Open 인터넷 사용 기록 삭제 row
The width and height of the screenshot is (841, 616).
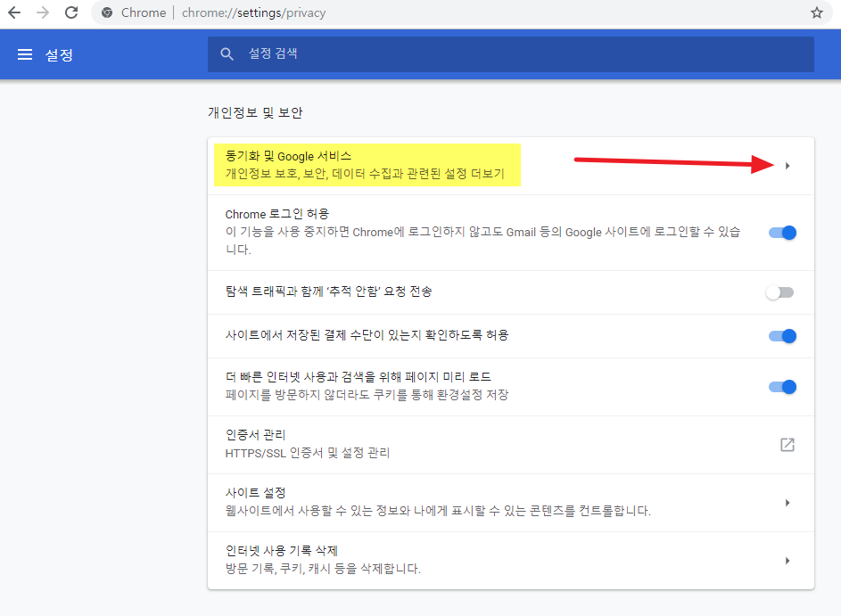pyautogui.click(x=511, y=560)
